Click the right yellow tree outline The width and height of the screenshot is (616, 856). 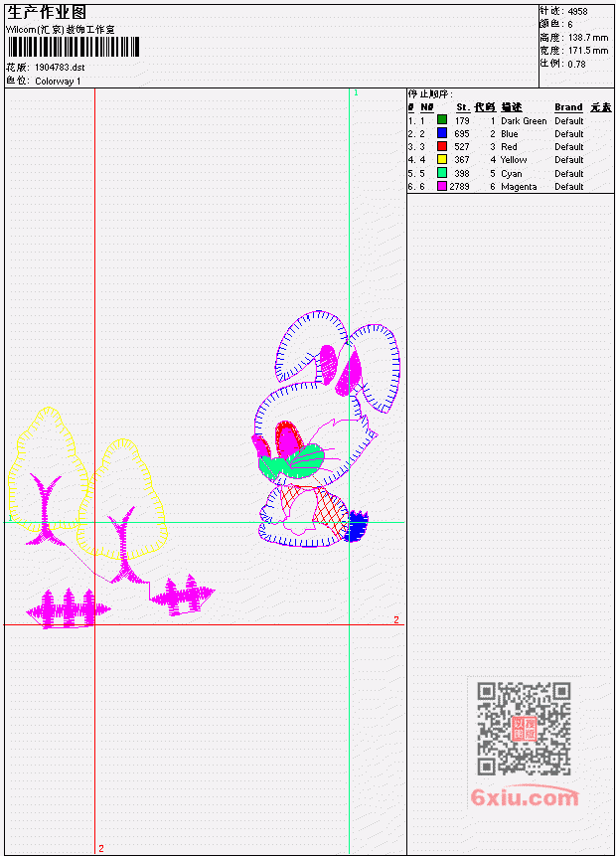pyautogui.click(x=122, y=498)
